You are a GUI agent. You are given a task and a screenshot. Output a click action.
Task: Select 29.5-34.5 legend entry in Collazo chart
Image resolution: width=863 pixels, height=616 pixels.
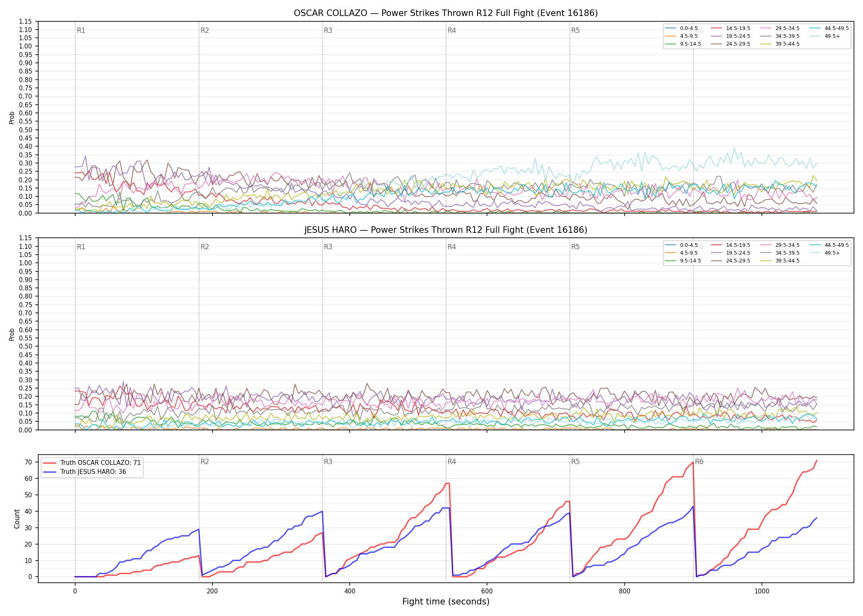[x=780, y=28]
